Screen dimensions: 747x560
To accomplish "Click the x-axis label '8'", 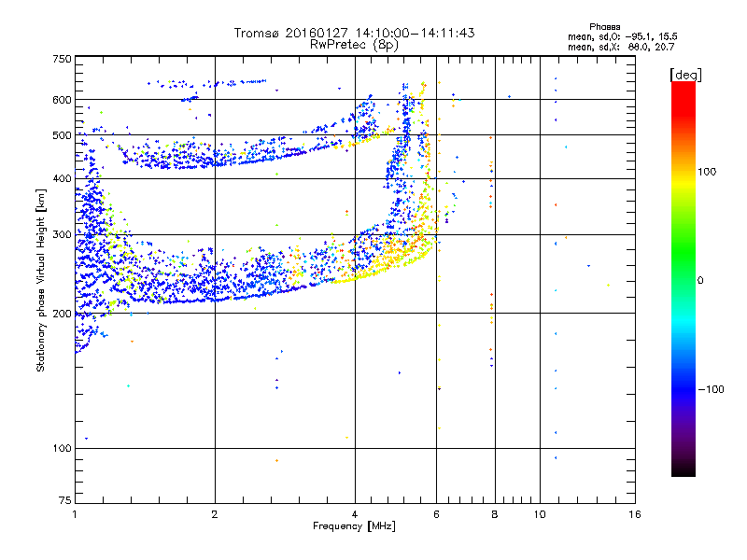I will (x=495, y=514).
